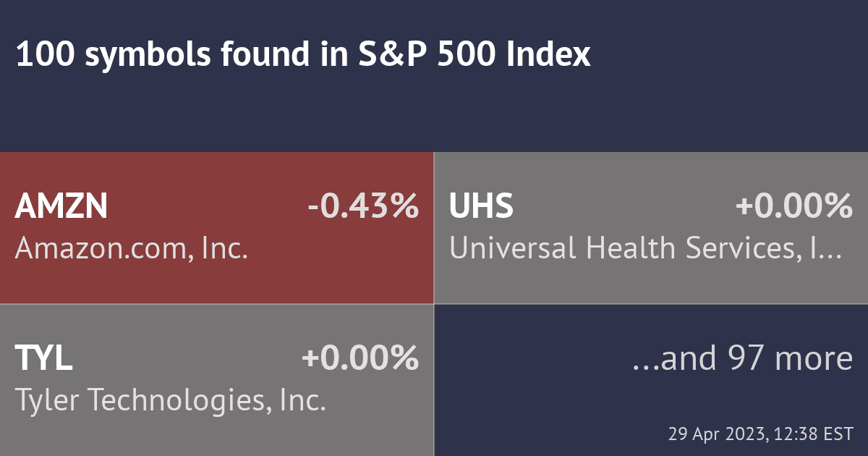The image size is (868, 456).
Task: Open Universal Health Services company name
Action: 637,248
